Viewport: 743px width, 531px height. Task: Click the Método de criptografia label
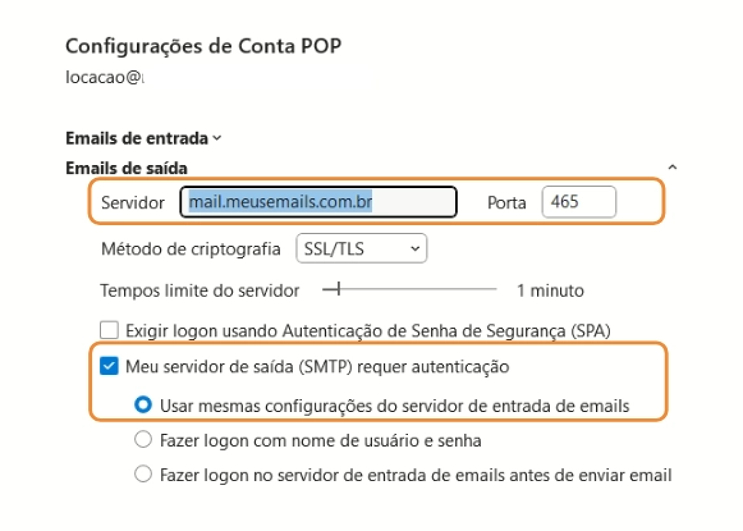coord(191,248)
